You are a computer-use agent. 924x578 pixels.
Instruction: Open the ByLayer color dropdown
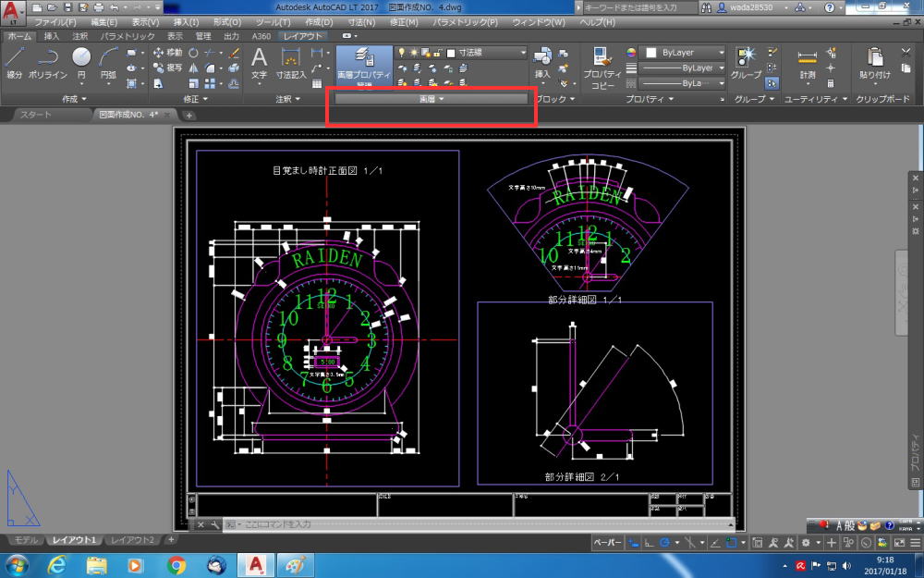point(683,53)
